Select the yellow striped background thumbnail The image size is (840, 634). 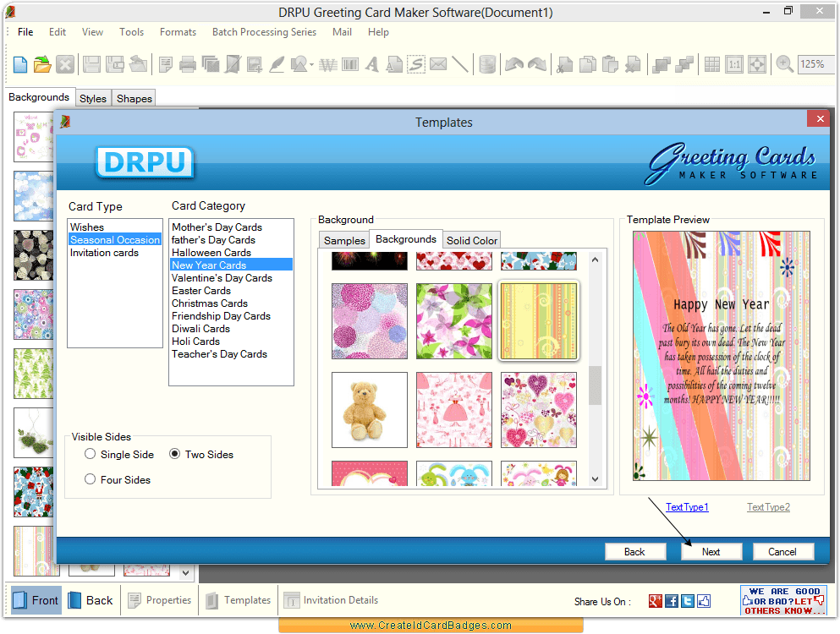[x=539, y=321]
